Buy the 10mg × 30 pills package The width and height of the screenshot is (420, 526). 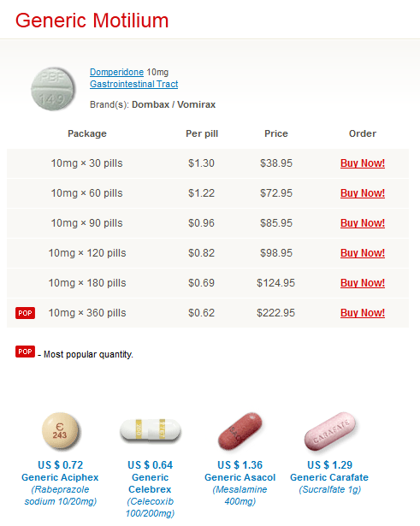(x=363, y=163)
